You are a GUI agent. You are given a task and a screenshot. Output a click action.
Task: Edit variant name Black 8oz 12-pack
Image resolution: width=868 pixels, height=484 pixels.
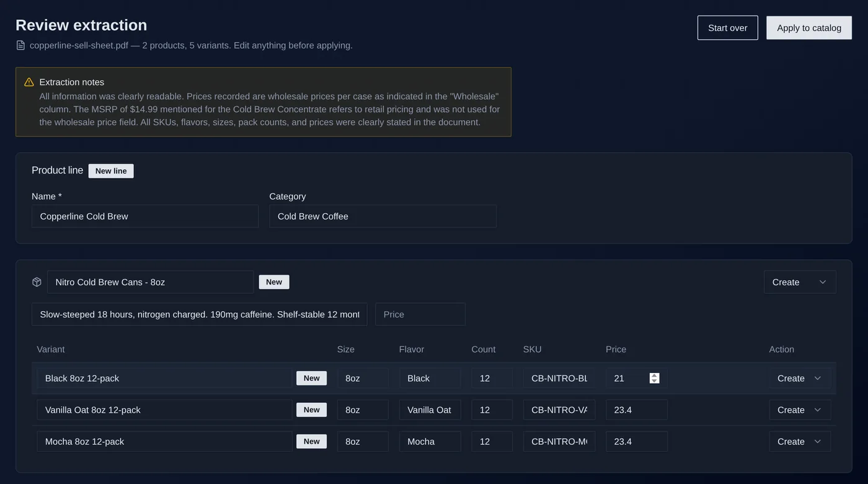[x=164, y=378]
